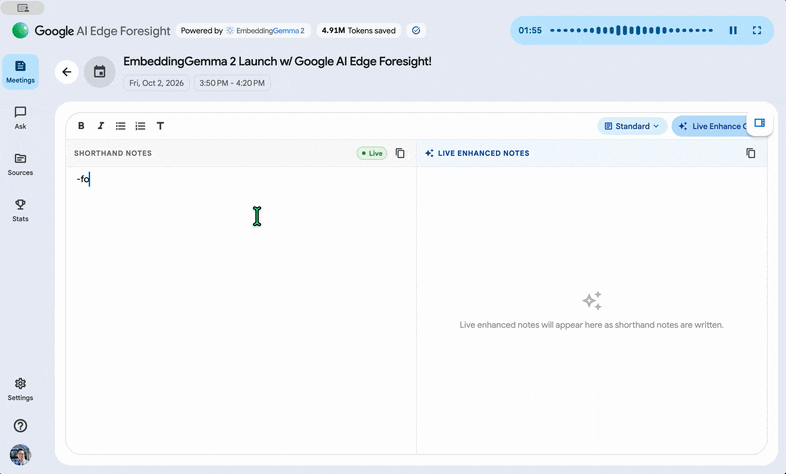
Task: Click into the shorthand notes text area
Action: point(241,311)
